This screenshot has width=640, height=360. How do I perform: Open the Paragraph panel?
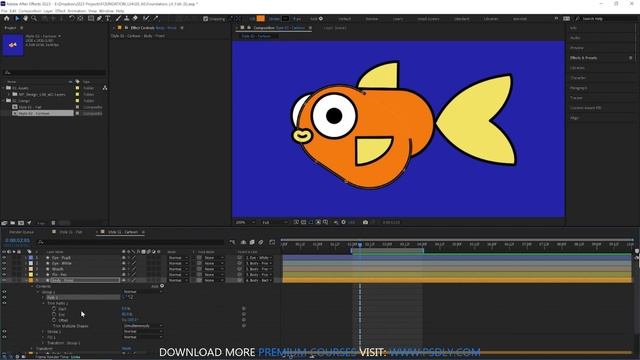(579, 88)
